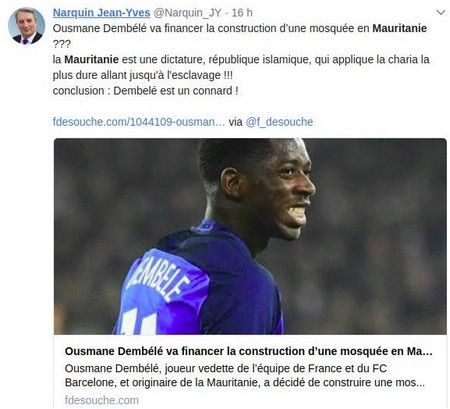Open the tweet via its 16 h timestamp

[x=242, y=13]
